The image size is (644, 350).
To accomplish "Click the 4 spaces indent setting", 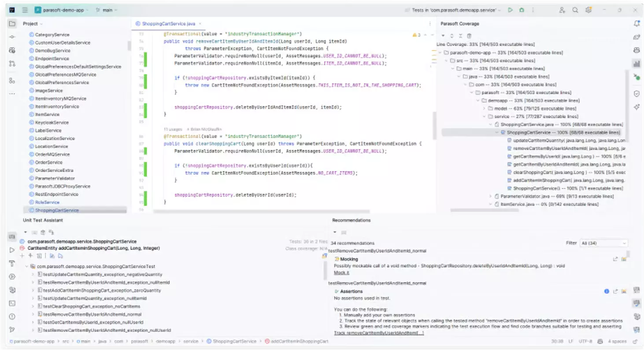I will [x=617, y=342].
